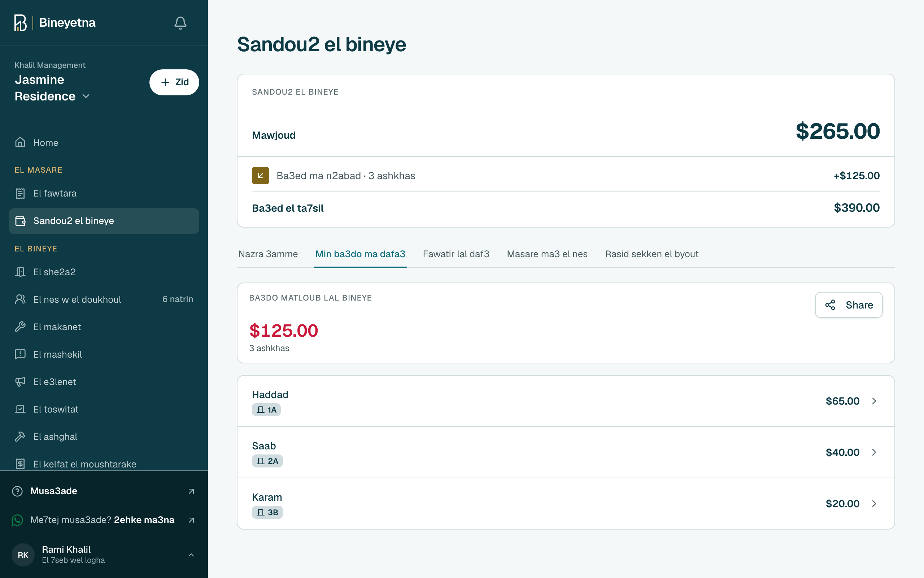
Task: Click the Zid add button
Action: tap(174, 82)
